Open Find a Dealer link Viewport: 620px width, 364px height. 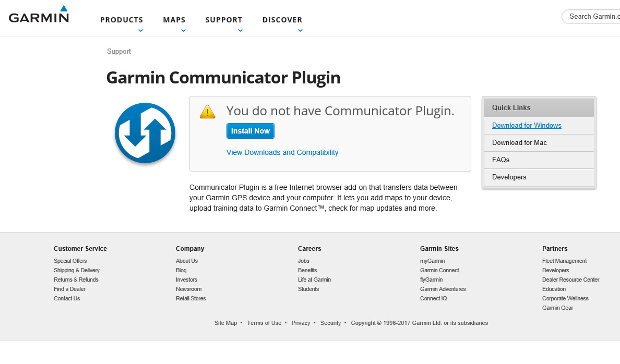pyautogui.click(x=69, y=289)
